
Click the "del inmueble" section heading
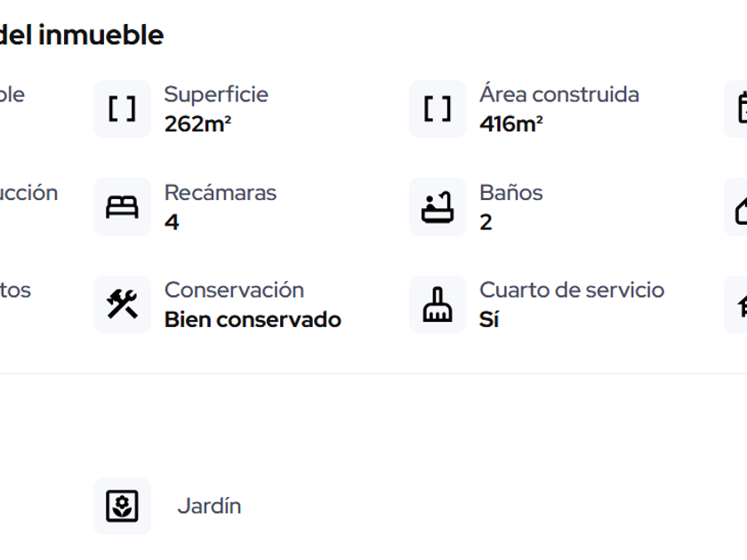[82, 36]
